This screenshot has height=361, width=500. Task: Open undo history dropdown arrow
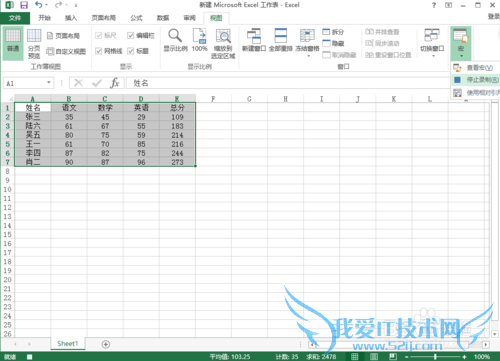click(x=46, y=5)
